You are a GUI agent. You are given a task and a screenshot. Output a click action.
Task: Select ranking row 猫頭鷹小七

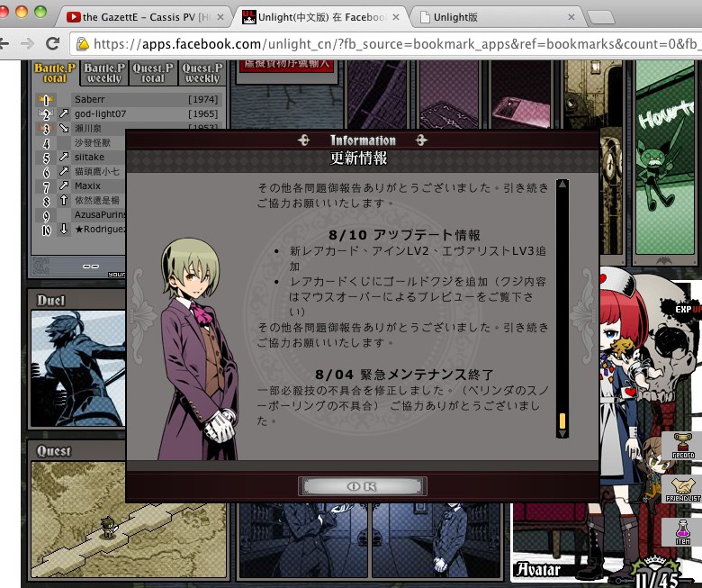pos(81,171)
